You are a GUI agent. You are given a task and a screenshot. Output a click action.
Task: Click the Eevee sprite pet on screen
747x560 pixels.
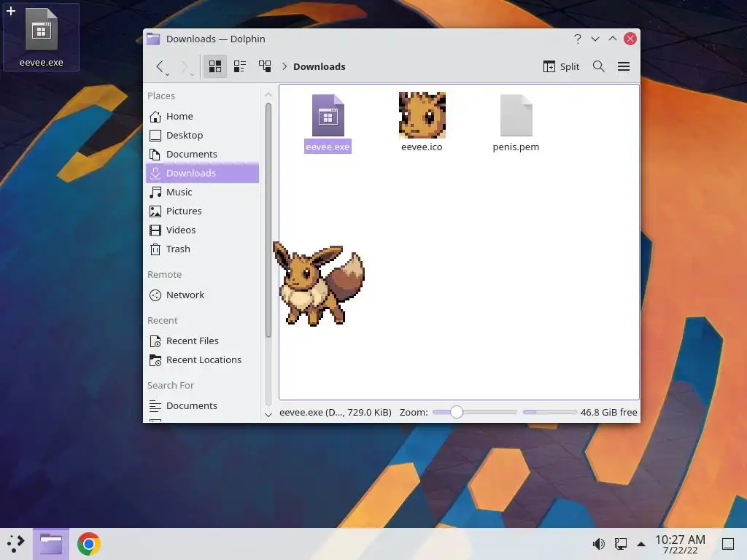[318, 284]
